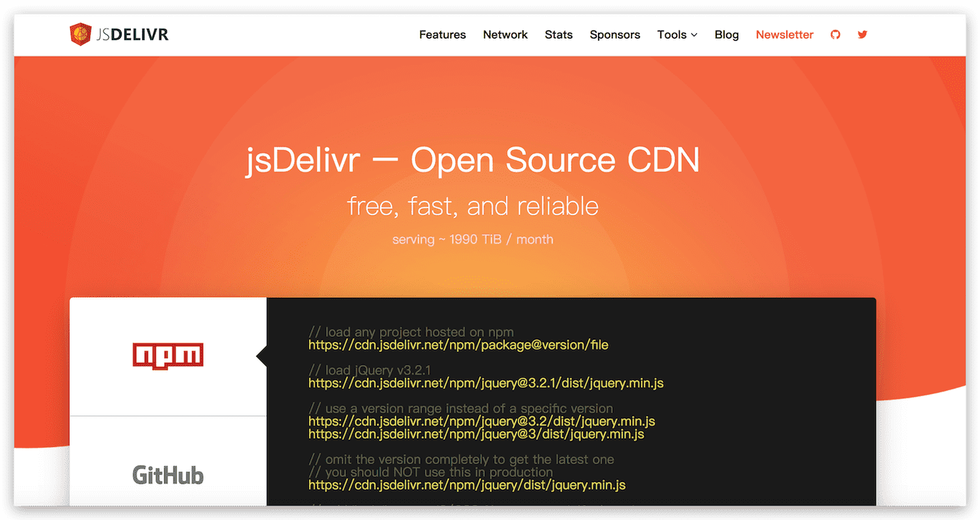Go to the Features page
980x520 pixels.
pos(442,34)
